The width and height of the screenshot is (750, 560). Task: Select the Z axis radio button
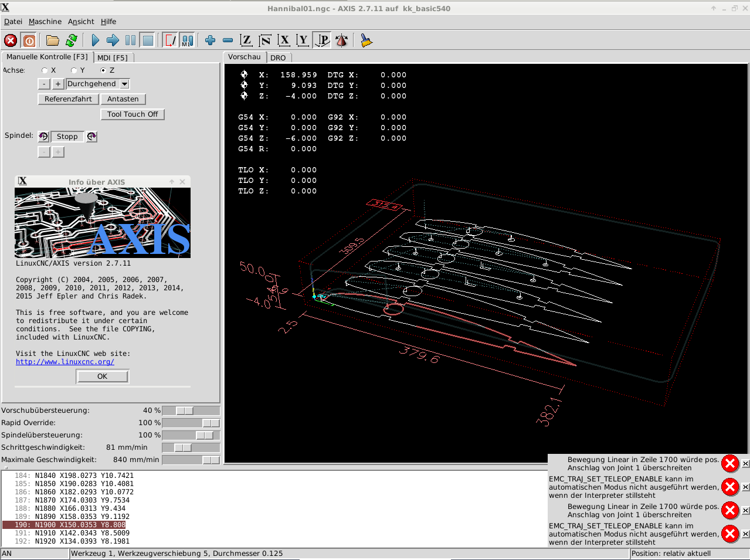(103, 70)
